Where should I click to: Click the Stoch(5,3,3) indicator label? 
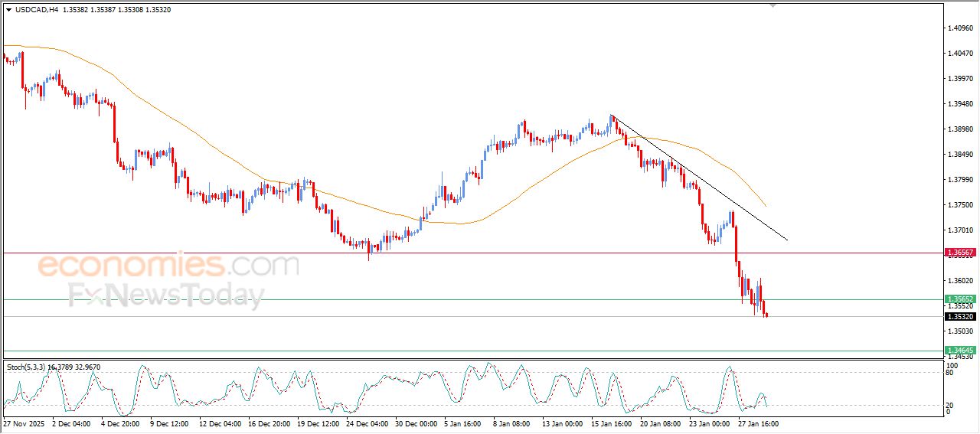[27, 367]
